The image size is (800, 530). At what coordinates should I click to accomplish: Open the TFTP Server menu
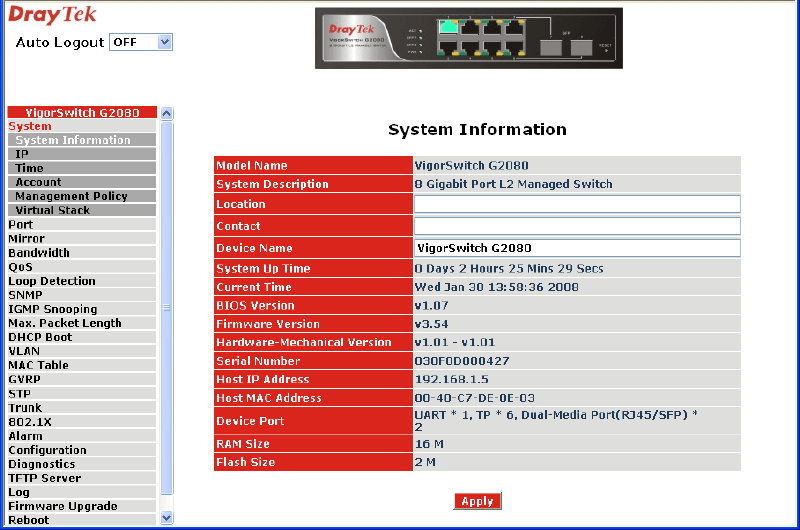[82, 478]
